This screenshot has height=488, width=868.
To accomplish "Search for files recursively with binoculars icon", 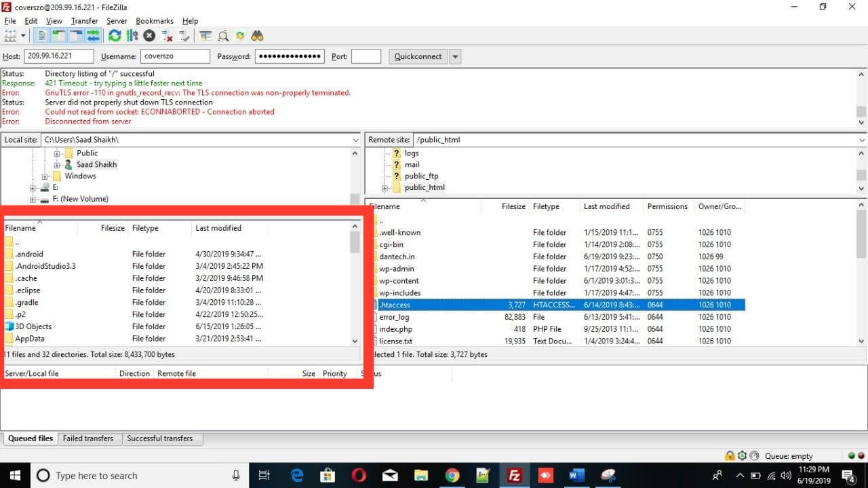I will [x=257, y=36].
